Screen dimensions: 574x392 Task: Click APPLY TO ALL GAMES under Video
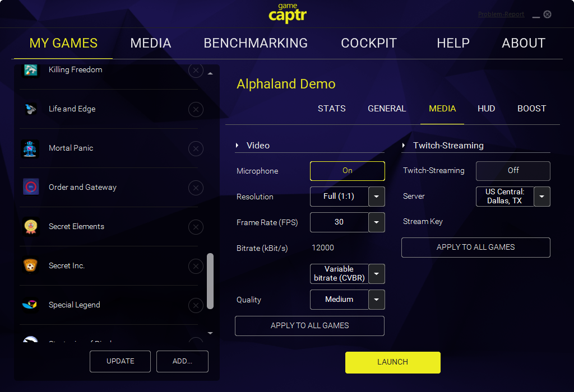click(309, 326)
